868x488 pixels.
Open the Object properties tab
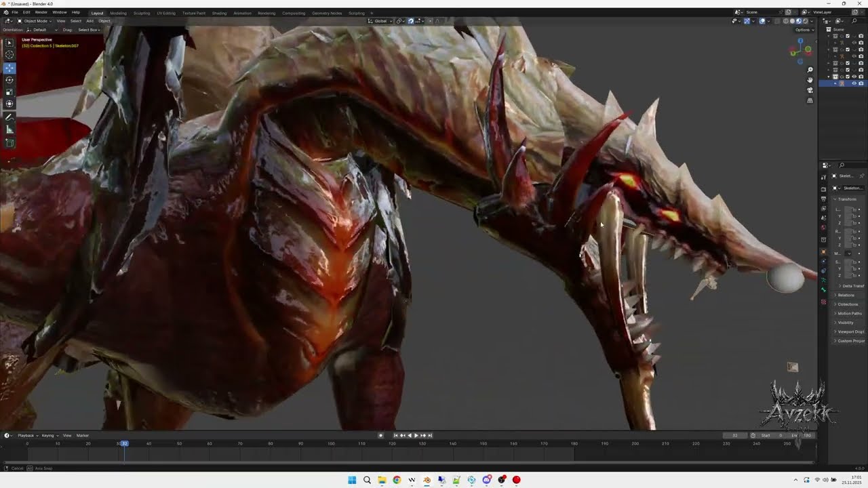824,251
